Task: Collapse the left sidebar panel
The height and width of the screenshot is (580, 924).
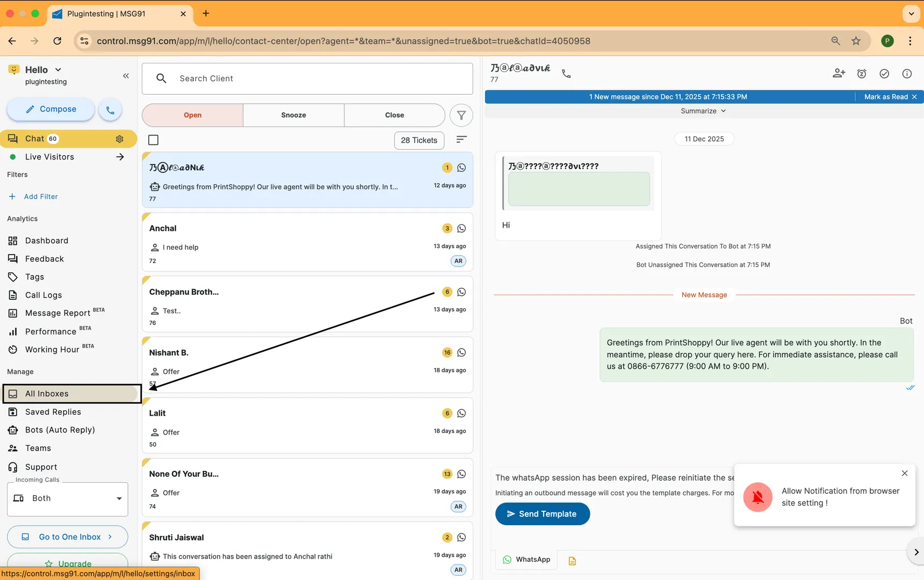Action: 126,76
